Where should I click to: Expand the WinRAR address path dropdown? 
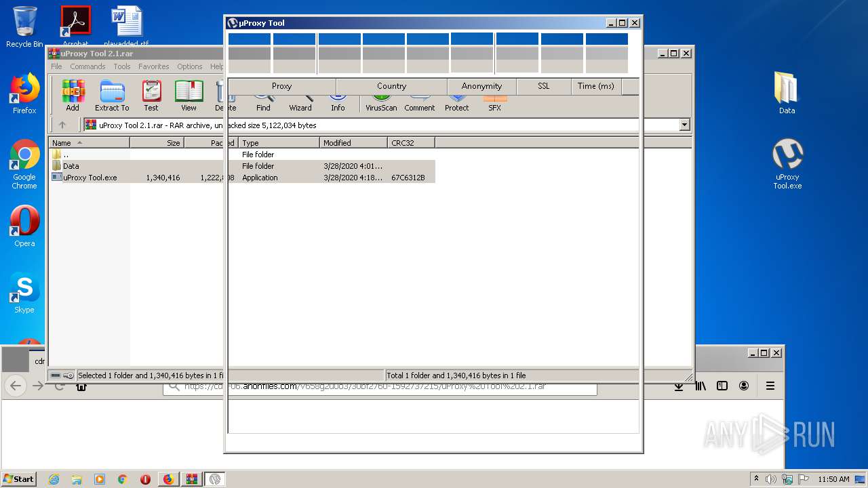684,125
